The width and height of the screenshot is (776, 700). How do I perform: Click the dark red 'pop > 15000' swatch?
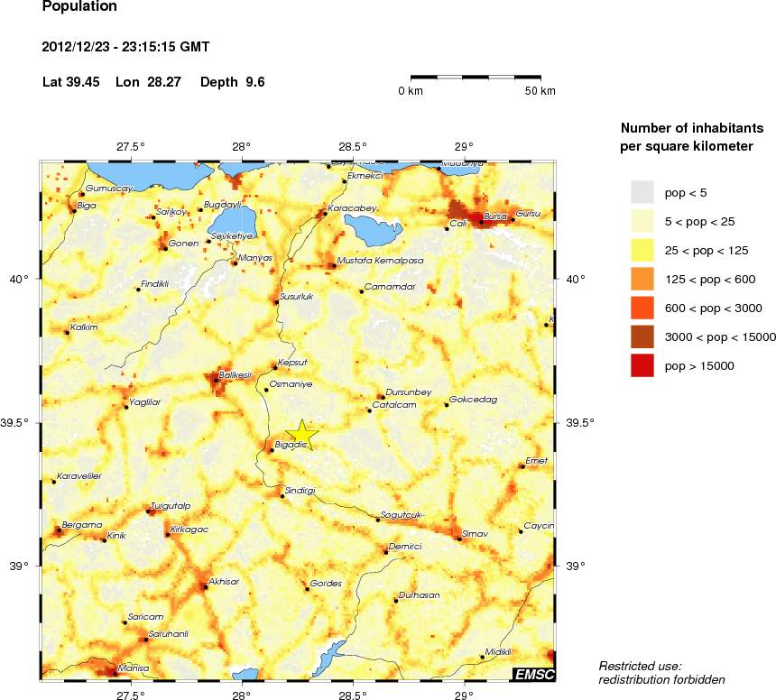[x=642, y=365]
